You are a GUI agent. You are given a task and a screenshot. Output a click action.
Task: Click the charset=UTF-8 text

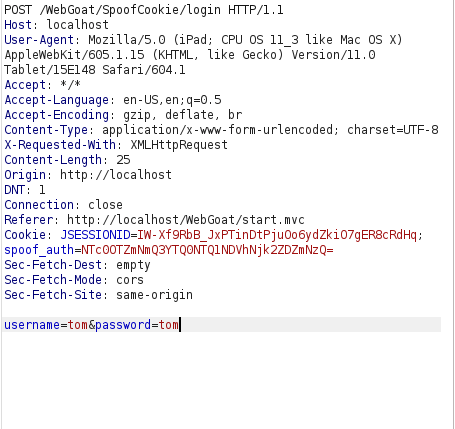point(393,130)
